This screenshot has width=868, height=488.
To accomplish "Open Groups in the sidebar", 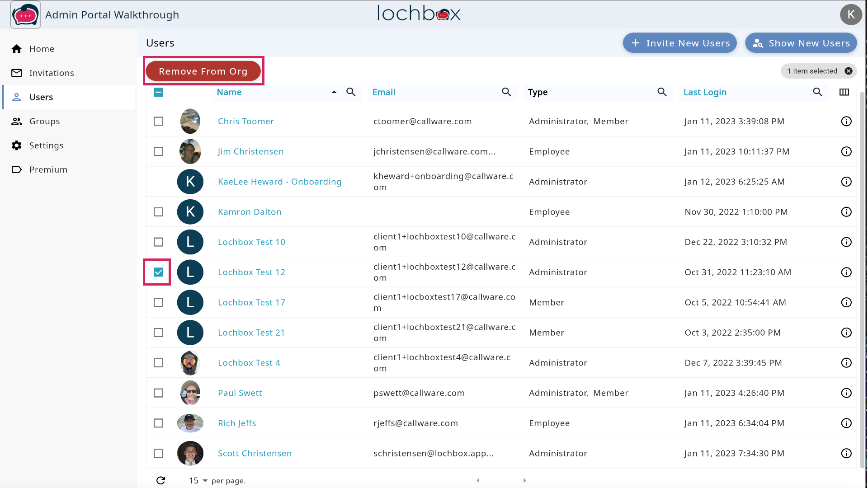I will [44, 121].
